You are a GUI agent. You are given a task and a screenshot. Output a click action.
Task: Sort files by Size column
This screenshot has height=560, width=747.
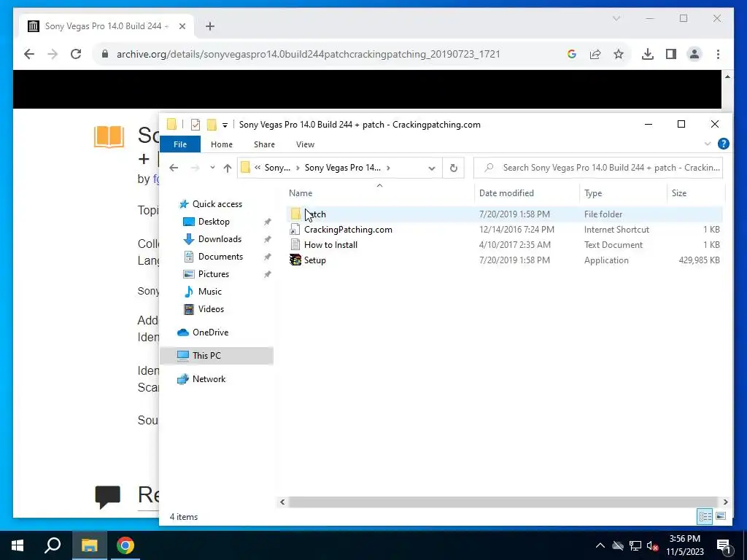[x=679, y=192]
